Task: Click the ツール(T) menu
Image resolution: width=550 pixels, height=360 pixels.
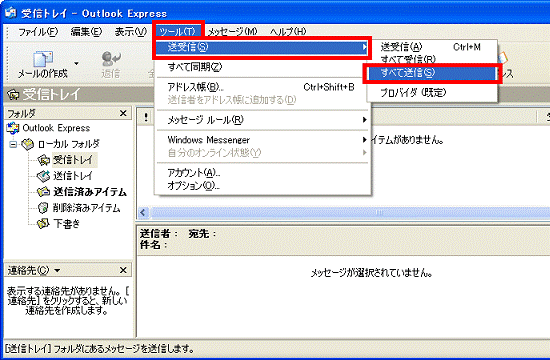Action: coord(178,32)
